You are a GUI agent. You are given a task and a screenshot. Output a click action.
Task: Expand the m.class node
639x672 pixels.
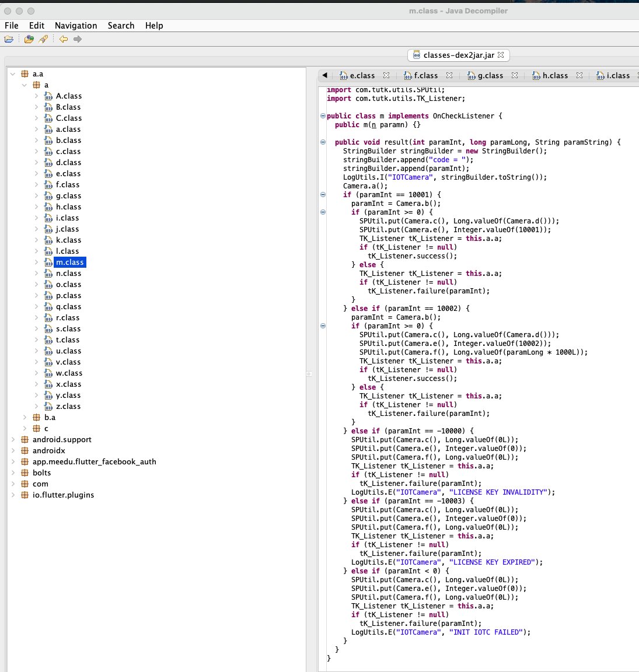[x=36, y=262]
